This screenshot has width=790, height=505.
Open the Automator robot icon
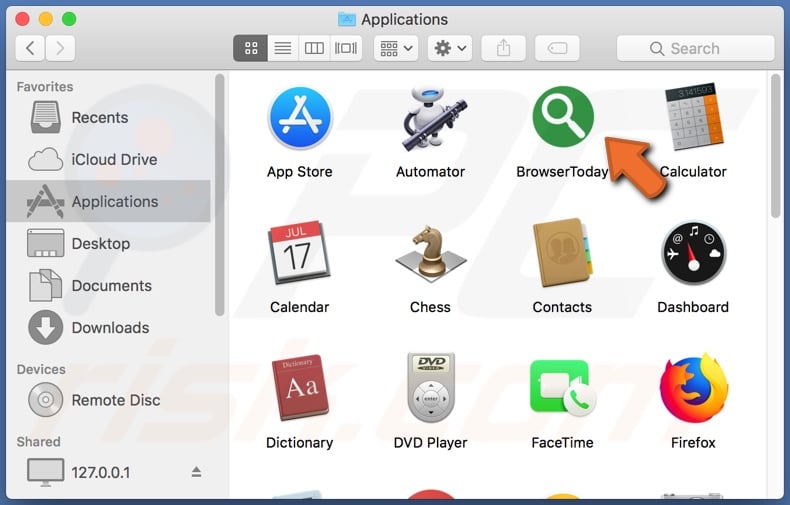(x=433, y=119)
